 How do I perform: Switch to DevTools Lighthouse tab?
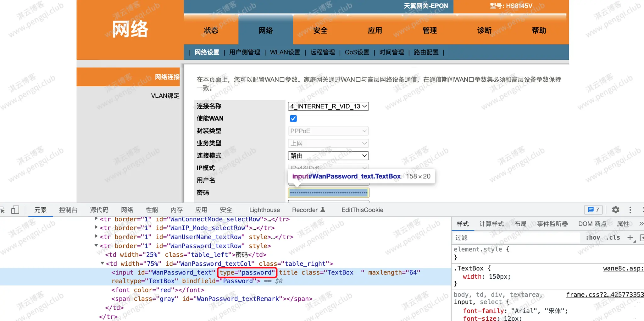pyautogui.click(x=264, y=210)
